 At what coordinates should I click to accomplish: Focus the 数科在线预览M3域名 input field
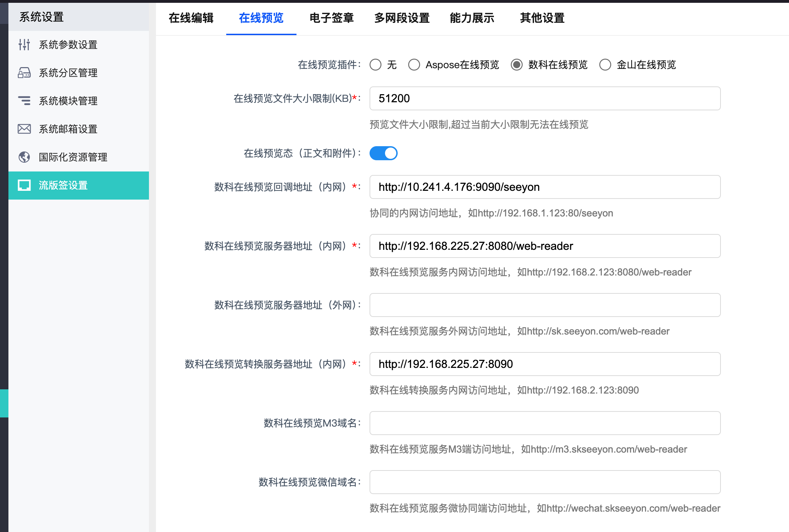point(545,423)
